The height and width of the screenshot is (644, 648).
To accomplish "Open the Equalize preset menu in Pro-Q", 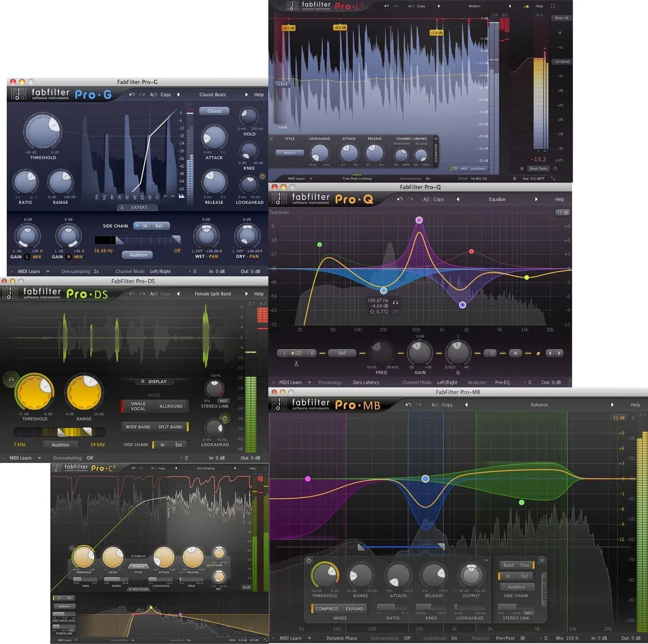I will (497, 199).
